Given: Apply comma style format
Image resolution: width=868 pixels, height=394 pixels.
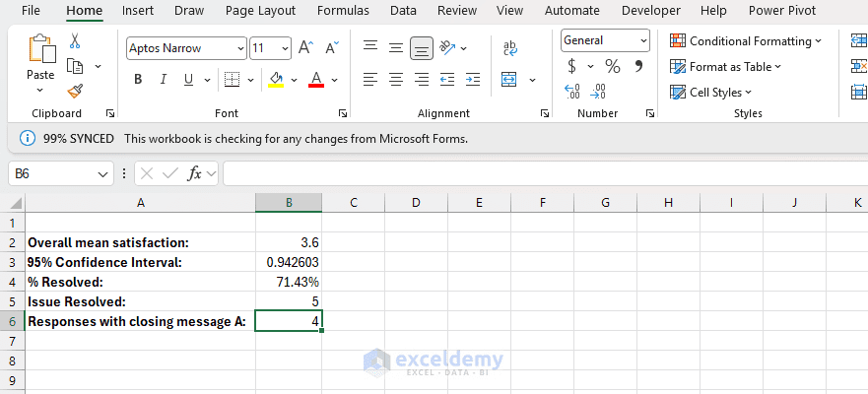Looking at the screenshot, I should (638, 67).
